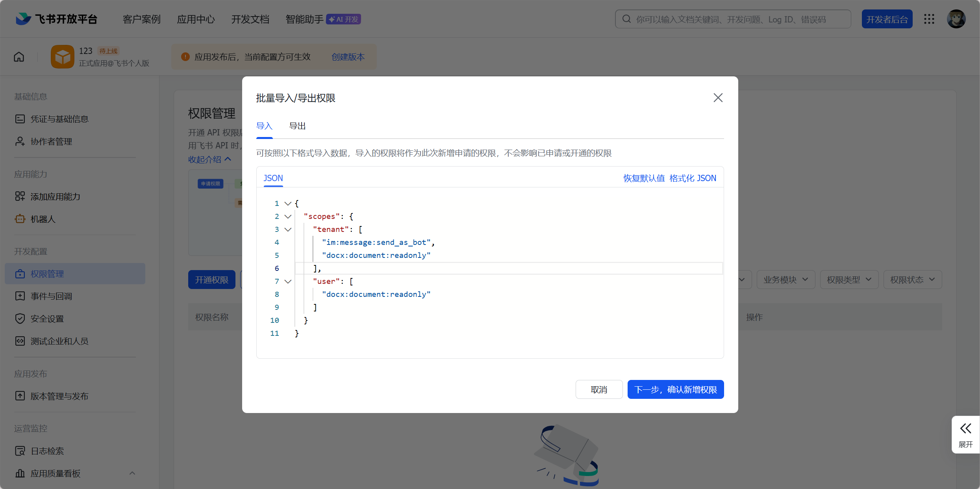Open the 权限类型 filter dropdown
The width and height of the screenshot is (980, 489).
pyautogui.click(x=849, y=280)
